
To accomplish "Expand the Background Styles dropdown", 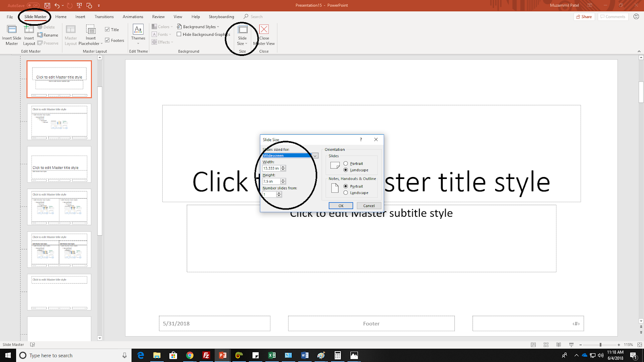I will [x=198, y=27].
